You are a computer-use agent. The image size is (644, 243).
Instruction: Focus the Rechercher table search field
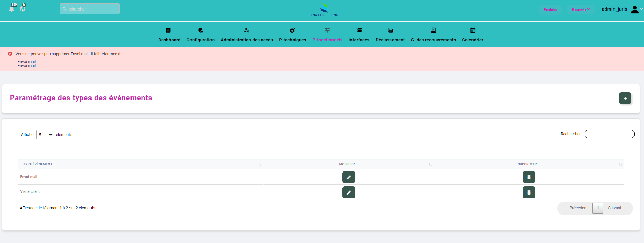pos(609,134)
